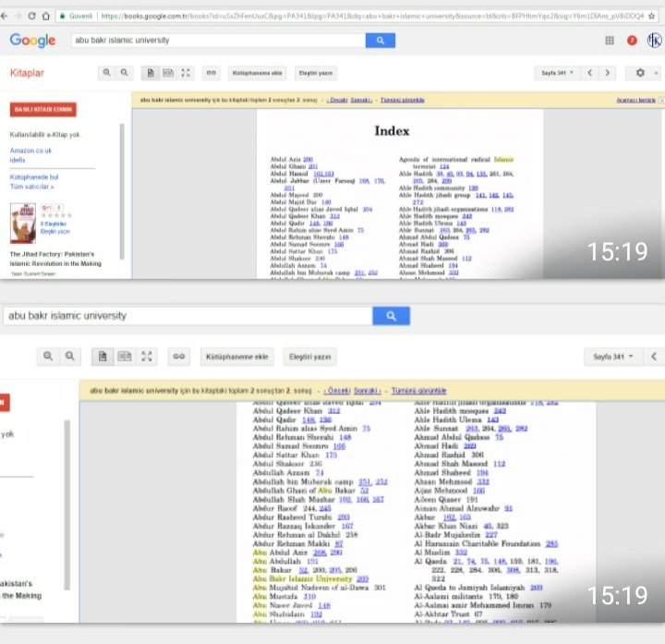665x644 pixels.
Task: Open Sayfa 341 dropdown in upper toolbar
Action: coord(557,73)
